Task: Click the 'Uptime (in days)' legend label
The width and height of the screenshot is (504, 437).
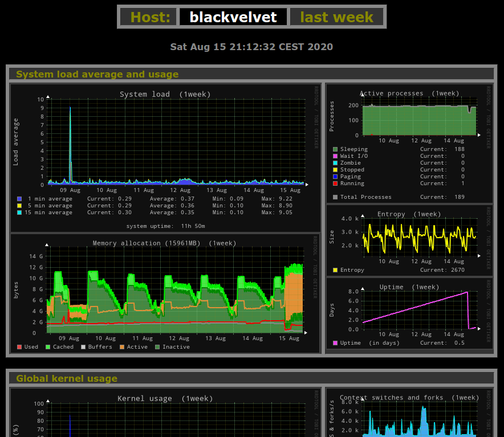Action: (x=370, y=343)
